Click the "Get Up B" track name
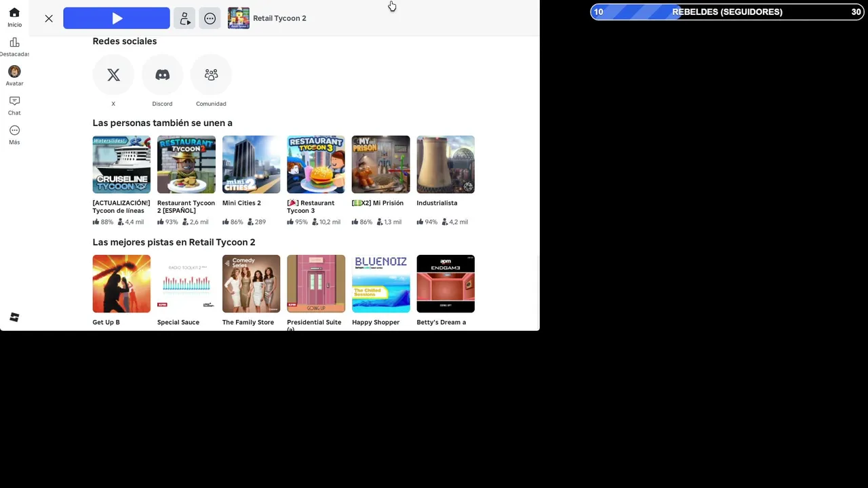 pyautogui.click(x=106, y=322)
